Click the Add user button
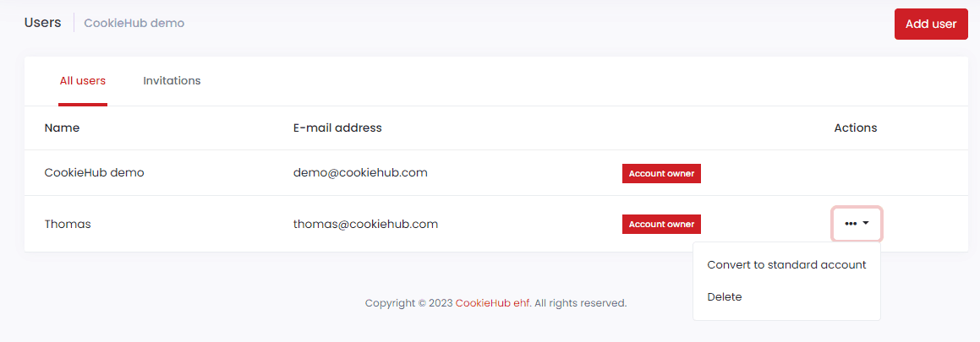This screenshot has height=342, width=980. pos(931,24)
